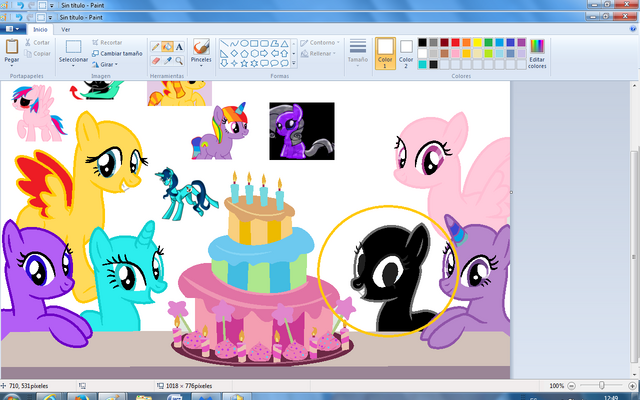Choose the black swatch in the top palette row
The width and height of the screenshot is (640, 400).
tap(422, 42)
